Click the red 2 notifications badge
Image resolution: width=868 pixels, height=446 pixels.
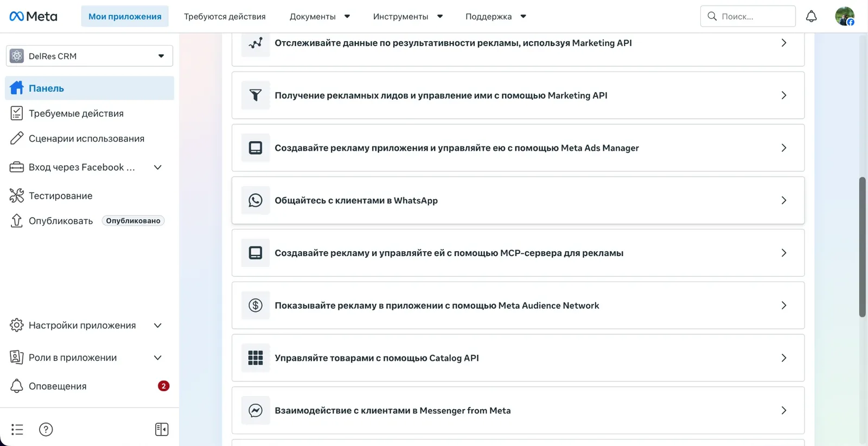[x=163, y=386]
